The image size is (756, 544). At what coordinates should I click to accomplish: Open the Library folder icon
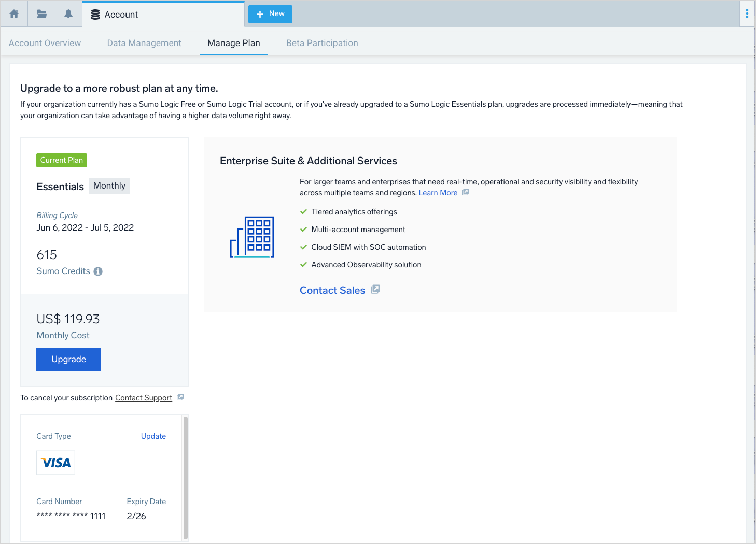click(x=41, y=14)
